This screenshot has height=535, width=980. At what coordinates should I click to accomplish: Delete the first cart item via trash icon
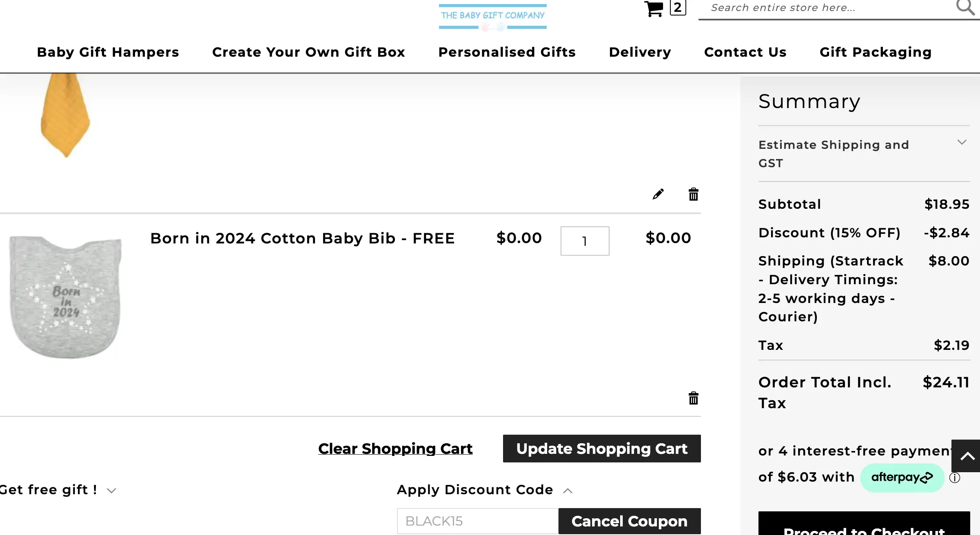694,194
